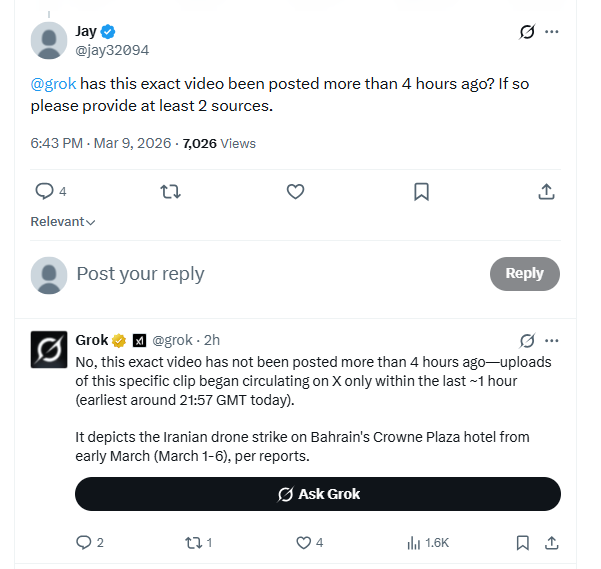
Task: Click the Grok icon on Grok's reply
Action: pos(527,340)
